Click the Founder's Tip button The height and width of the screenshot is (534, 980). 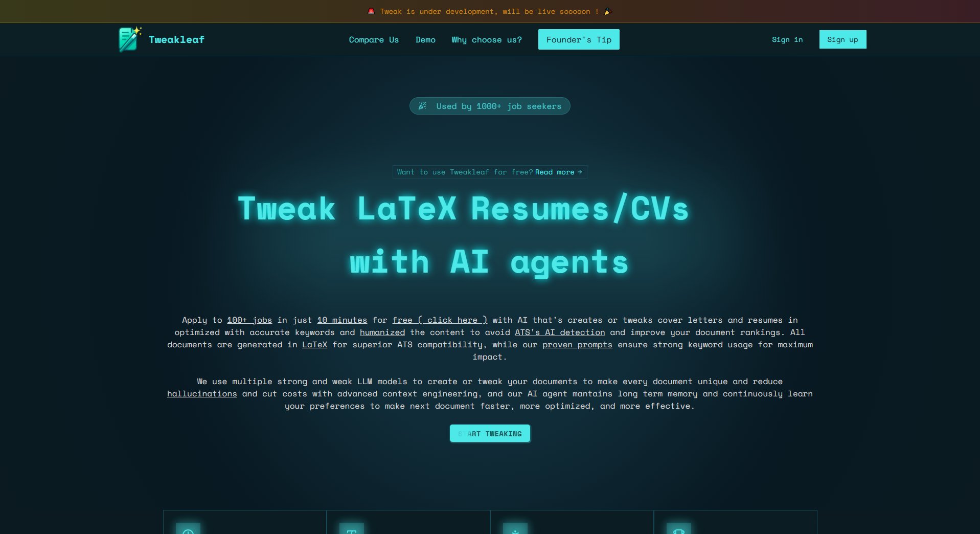click(x=579, y=39)
